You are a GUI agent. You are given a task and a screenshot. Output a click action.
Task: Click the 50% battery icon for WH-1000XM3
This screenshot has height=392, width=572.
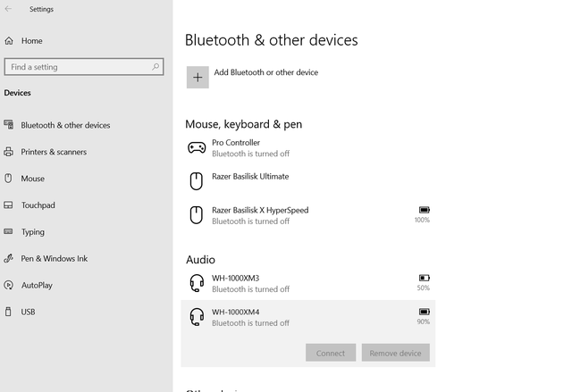click(x=425, y=278)
